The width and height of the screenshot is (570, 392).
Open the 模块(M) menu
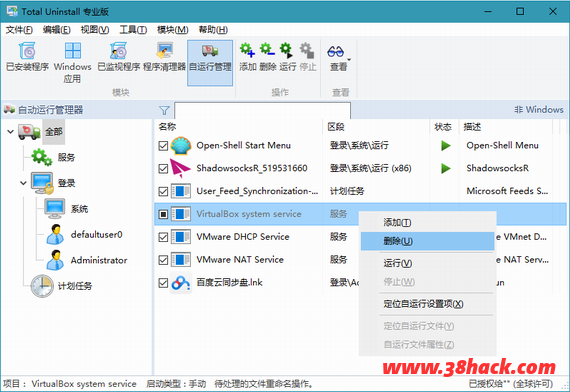point(172,30)
